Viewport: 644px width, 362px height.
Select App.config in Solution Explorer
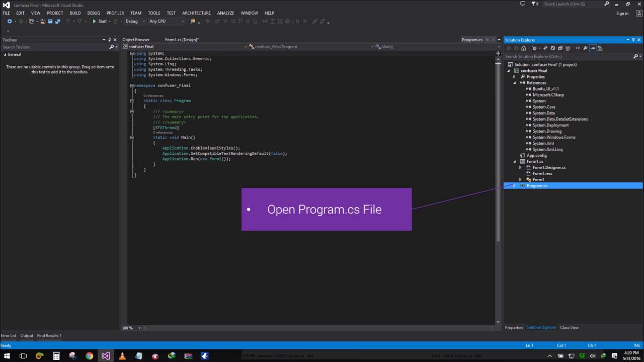click(x=536, y=155)
